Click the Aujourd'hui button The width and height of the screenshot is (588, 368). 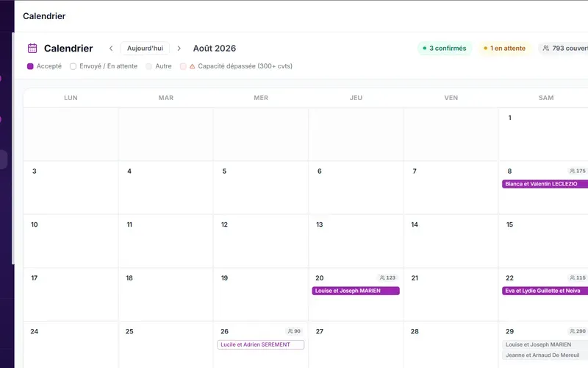point(145,48)
